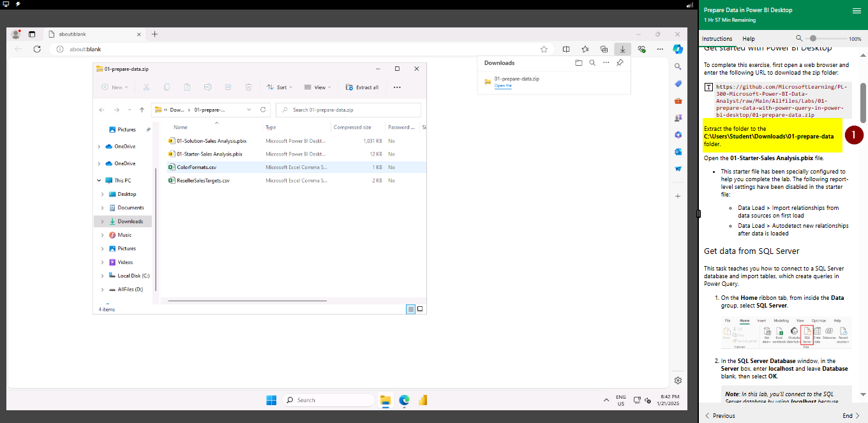
Task: Expand the Documents tree node
Action: (103, 208)
